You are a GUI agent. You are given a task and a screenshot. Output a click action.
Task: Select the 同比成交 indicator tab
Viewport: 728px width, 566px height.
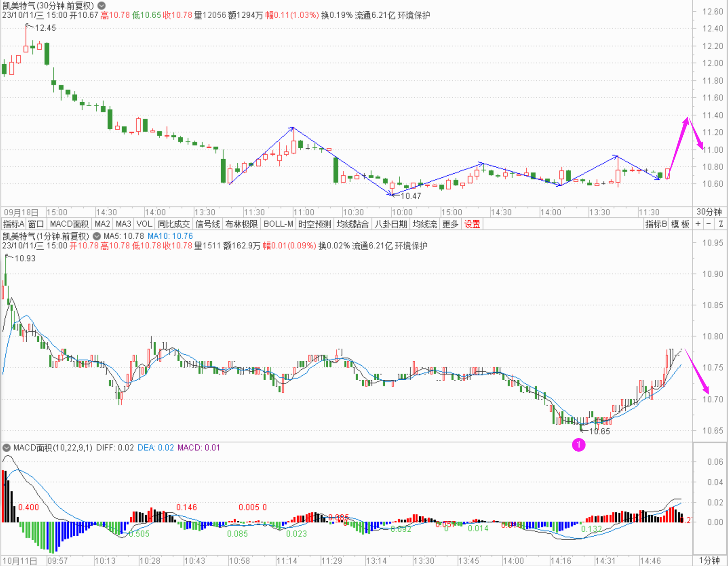(174, 224)
